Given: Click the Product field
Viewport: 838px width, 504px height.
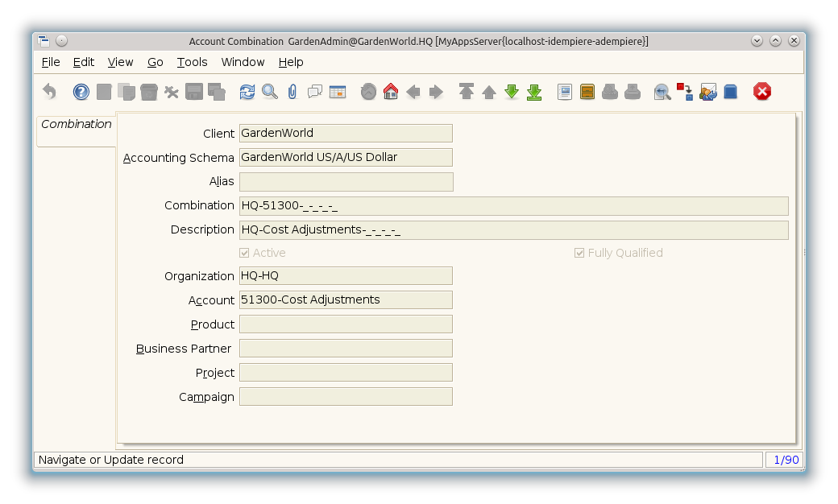Looking at the screenshot, I should tap(346, 324).
